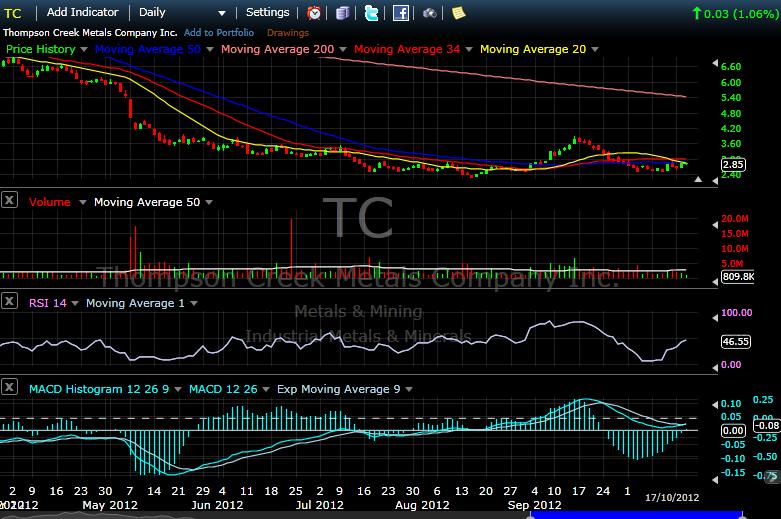Open the Settings menu
Viewport: 781px width, 519px height.
click(267, 13)
